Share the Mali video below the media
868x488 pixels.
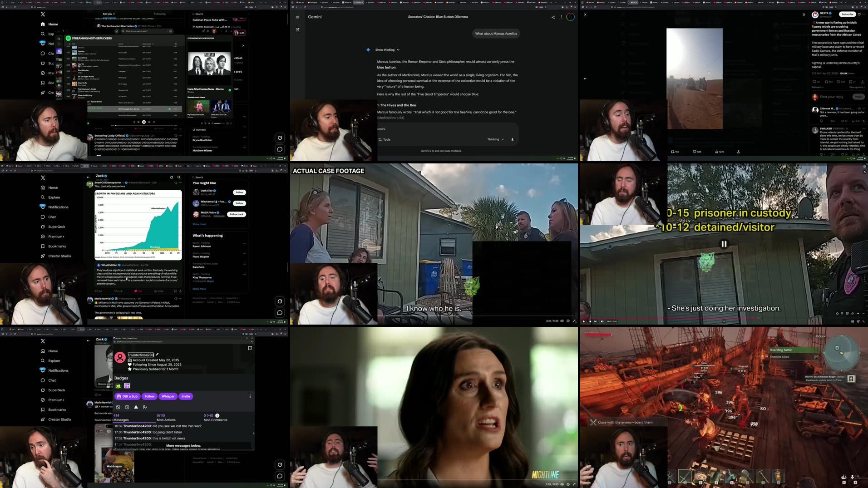click(739, 152)
